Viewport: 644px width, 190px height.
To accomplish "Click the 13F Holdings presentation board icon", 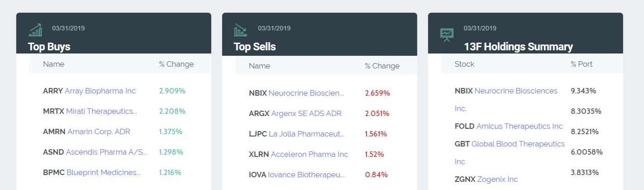I will pyautogui.click(x=447, y=34).
